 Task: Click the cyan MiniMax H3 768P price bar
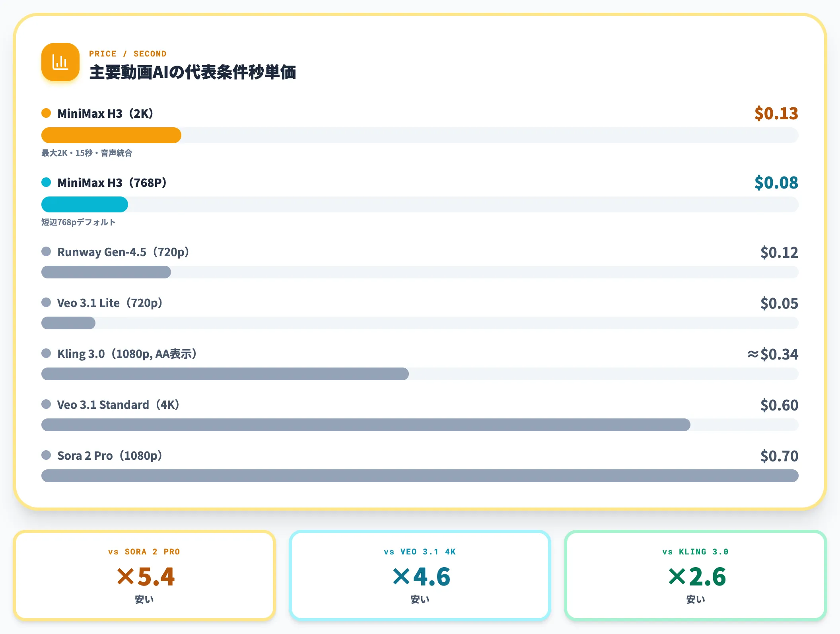tap(85, 204)
